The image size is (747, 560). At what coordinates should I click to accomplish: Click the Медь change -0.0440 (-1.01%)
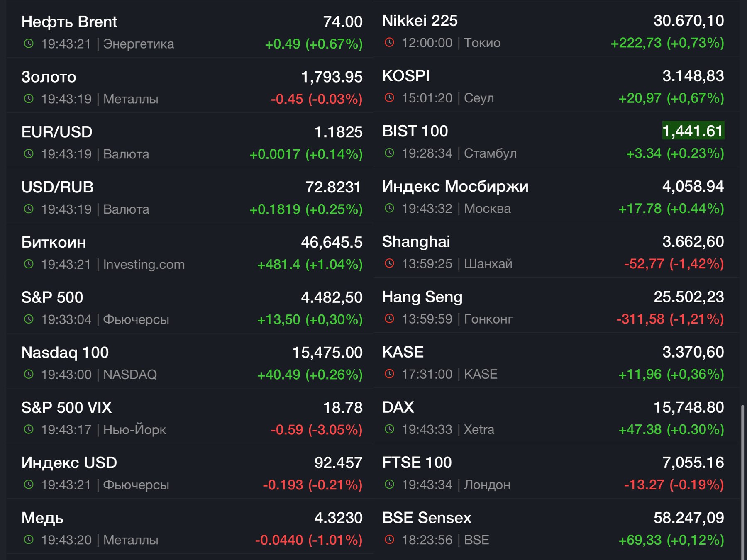click(x=309, y=540)
